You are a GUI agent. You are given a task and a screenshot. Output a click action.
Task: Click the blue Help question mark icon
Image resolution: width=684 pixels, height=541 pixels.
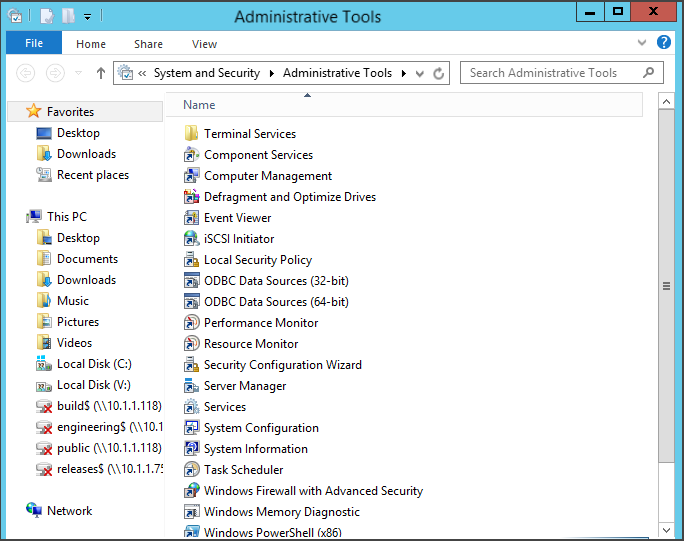pos(663,42)
